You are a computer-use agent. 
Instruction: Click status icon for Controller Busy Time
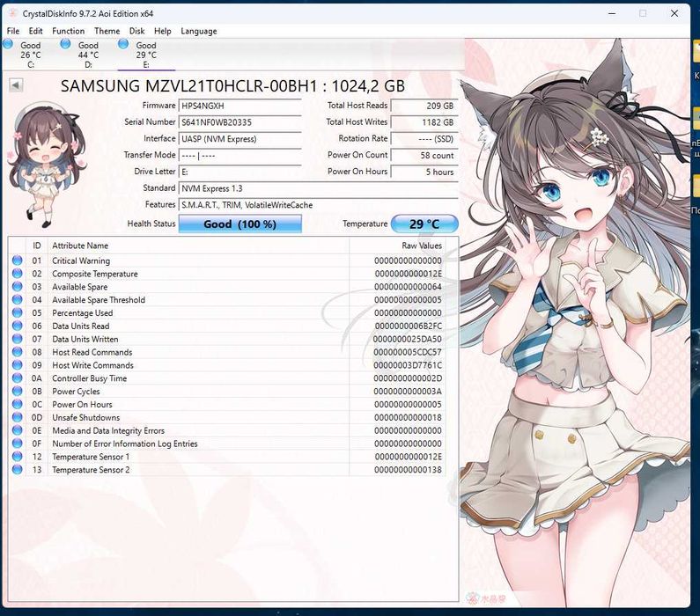pos(18,378)
